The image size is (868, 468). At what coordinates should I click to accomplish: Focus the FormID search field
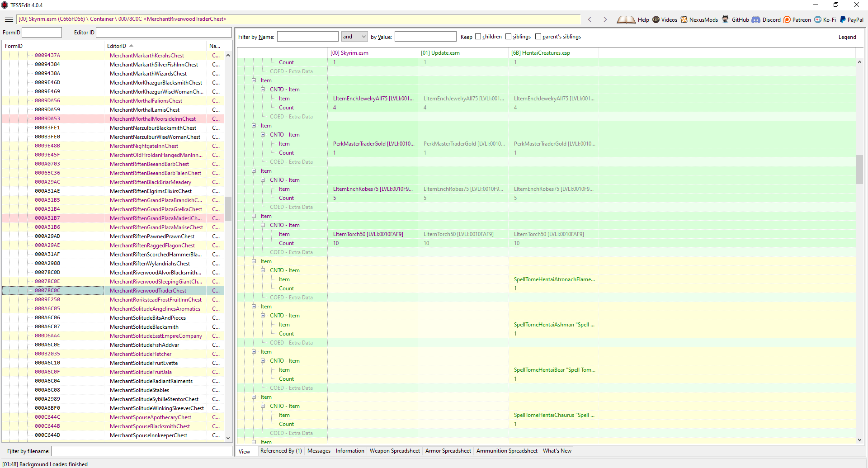[x=42, y=33]
